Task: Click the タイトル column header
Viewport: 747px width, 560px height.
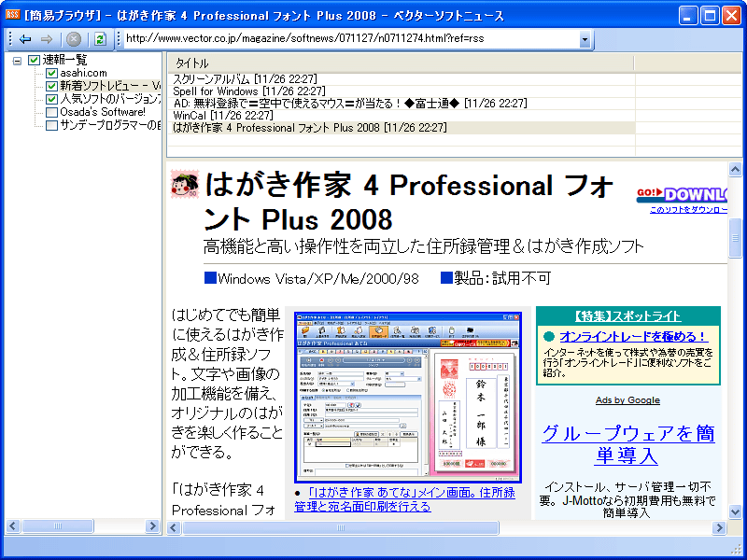Action: click(401, 63)
